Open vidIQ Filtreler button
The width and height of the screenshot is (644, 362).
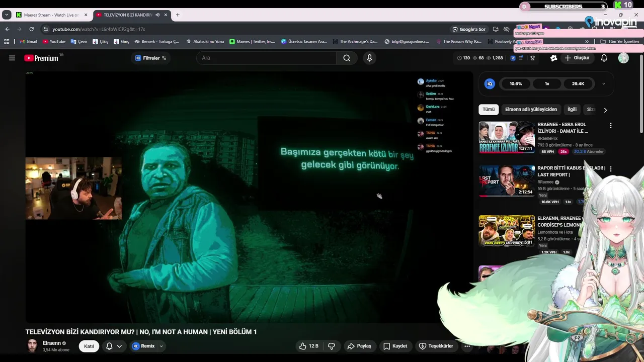[150, 58]
